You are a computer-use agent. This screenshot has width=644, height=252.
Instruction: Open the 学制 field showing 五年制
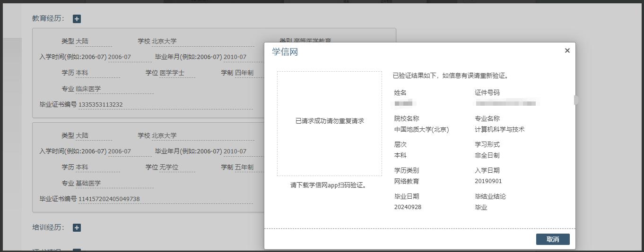point(248,168)
